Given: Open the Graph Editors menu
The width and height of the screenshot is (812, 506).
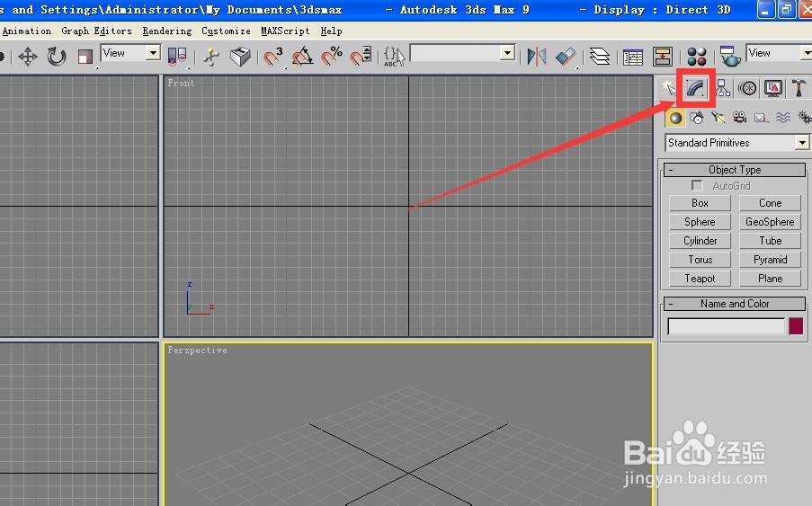Looking at the screenshot, I should pyautogui.click(x=96, y=31).
